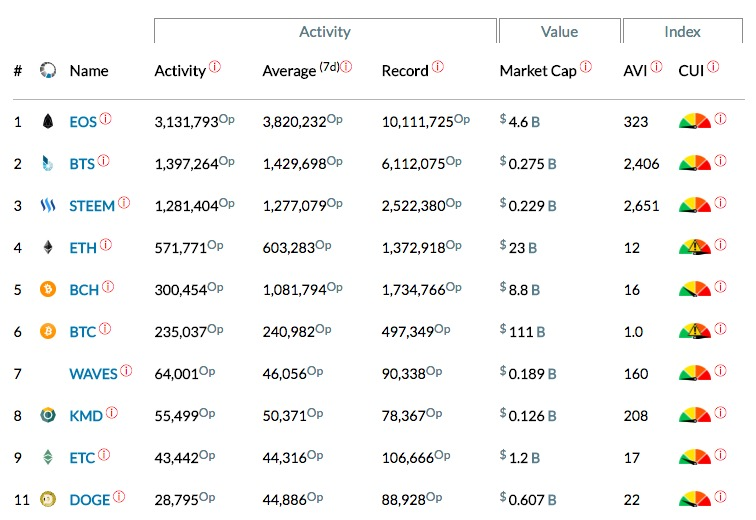
Task: Click the info icon next to ETC name
Action: click(x=104, y=454)
